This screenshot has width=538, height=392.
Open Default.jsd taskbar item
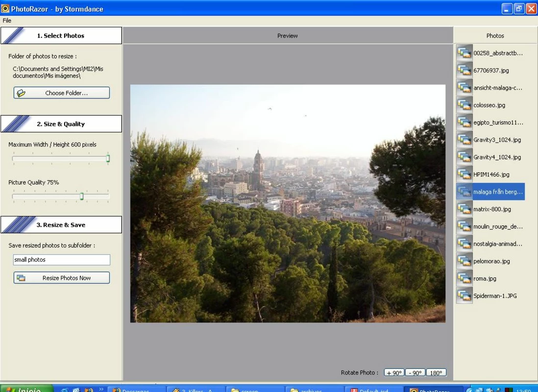coord(374,389)
